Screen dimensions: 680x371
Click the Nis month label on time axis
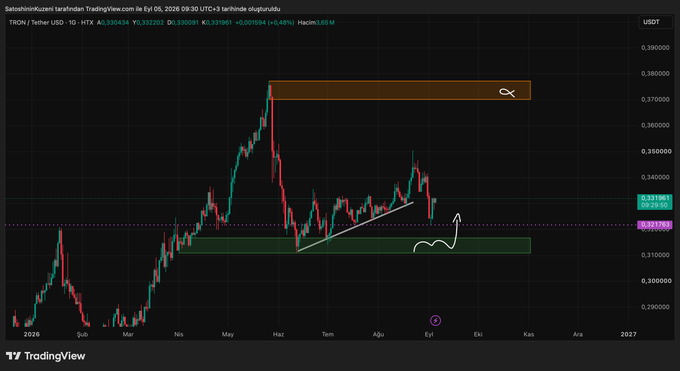click(179, 334)
